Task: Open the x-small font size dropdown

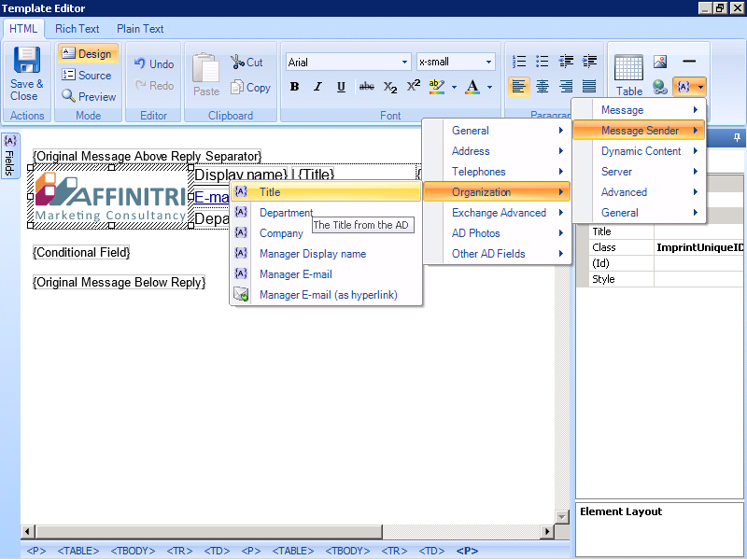Action: [488, 62]
